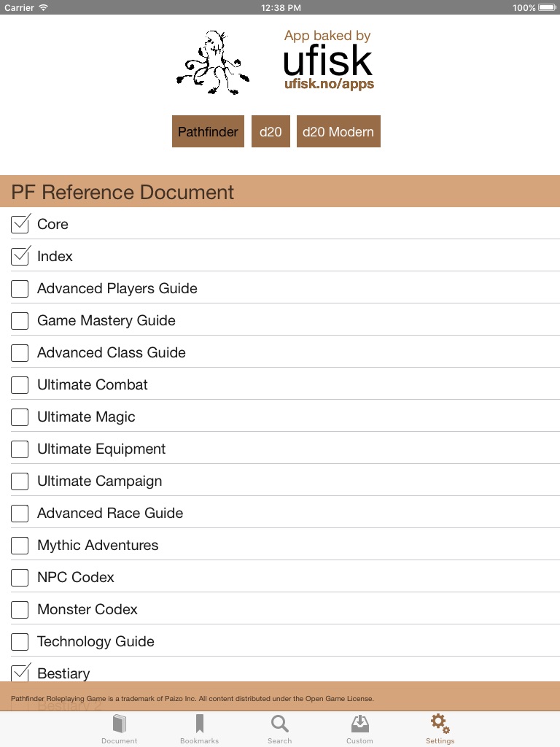Uncheck the Bestiary checkbox
The width and height of the screenshot is (560, 747).
coord(20,672)
